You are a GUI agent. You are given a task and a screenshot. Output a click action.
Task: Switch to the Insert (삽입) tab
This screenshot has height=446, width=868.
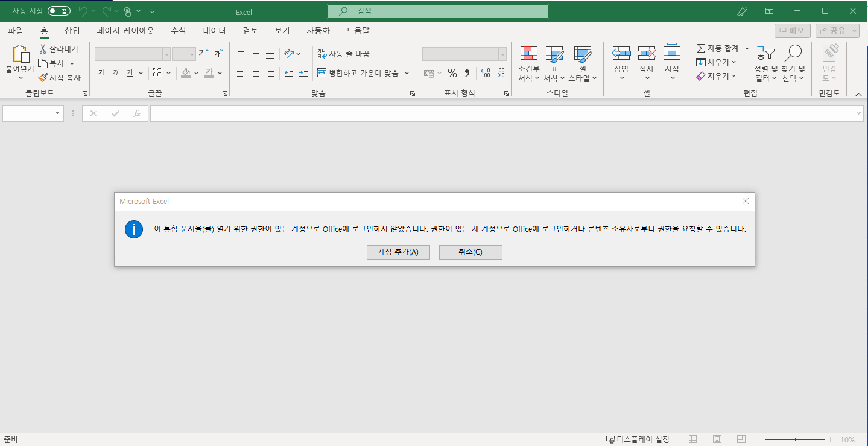pyautogui.click(x=72, y=30)
